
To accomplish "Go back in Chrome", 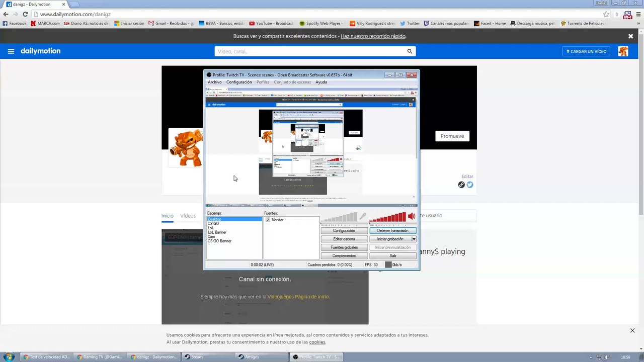I will [x=6, y=14].
